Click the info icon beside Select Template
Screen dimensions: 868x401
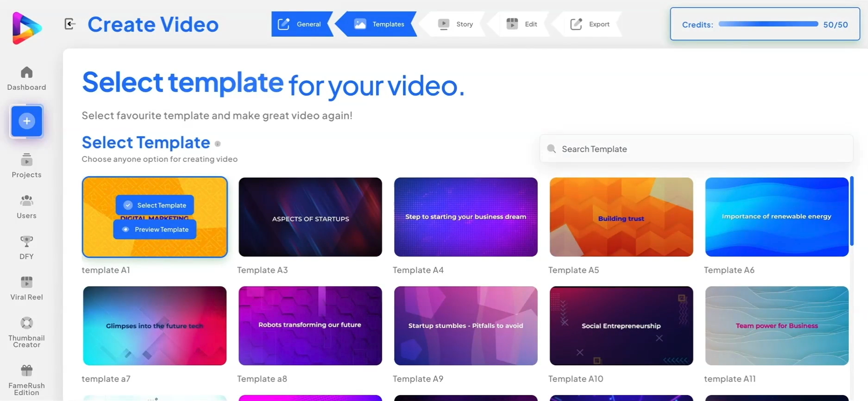[218, 144]
